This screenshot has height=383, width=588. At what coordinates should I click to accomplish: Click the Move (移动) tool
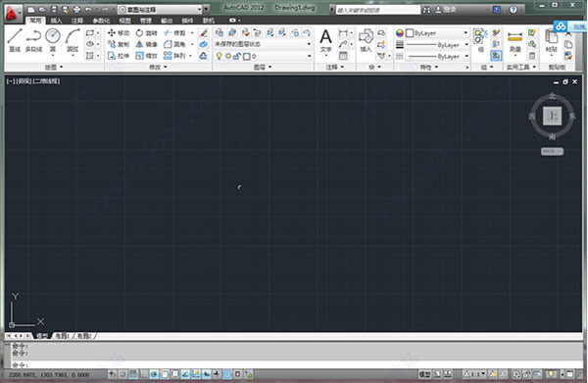(x=119, y=33)
